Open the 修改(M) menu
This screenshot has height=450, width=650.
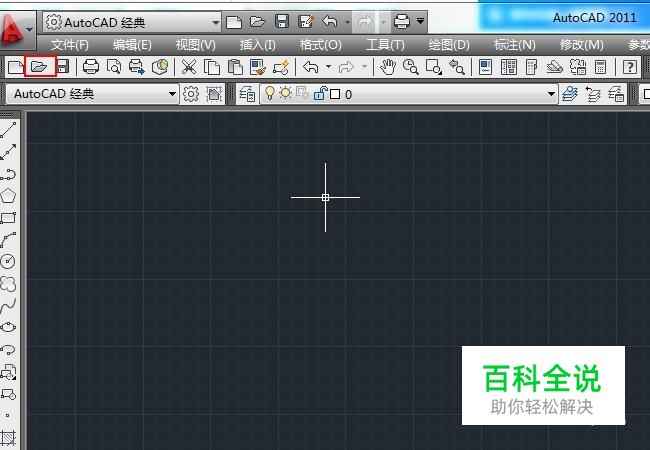(x=582, y=45)
